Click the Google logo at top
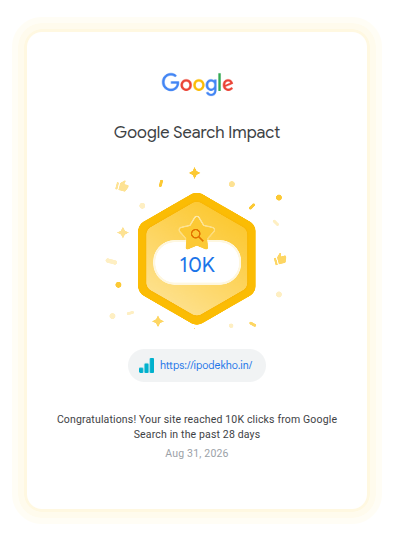Screen dimensions: 397x533 point(197,84)
